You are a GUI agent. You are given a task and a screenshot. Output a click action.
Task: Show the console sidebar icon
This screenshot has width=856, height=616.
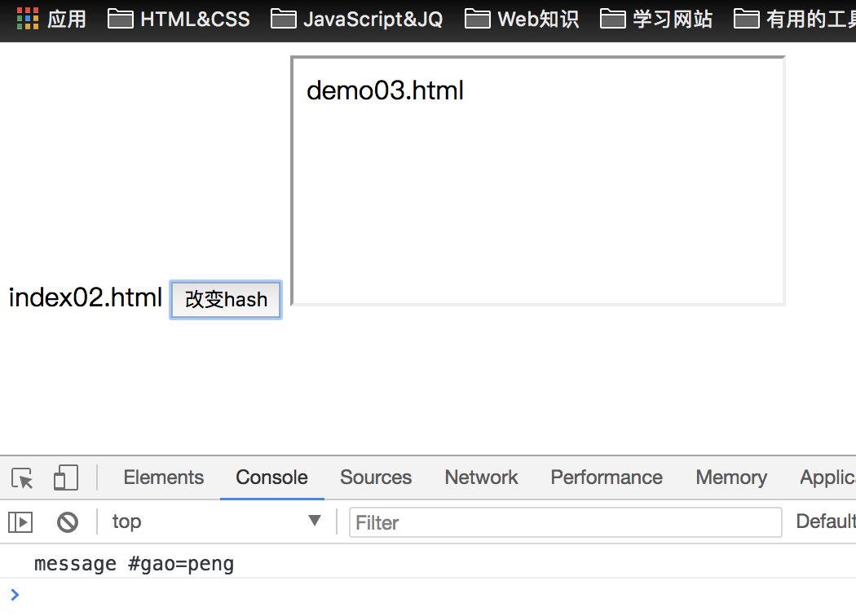click(20, 522)
